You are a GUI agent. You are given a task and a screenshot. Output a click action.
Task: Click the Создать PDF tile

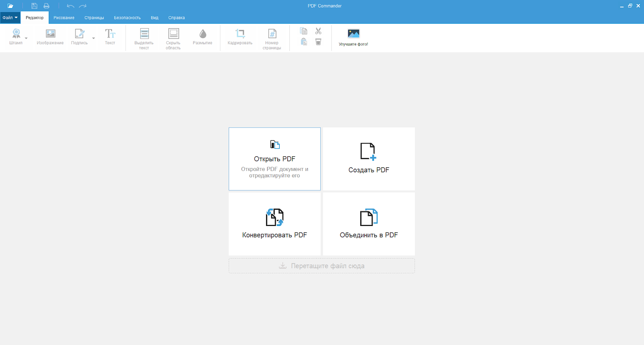[369, 159]
